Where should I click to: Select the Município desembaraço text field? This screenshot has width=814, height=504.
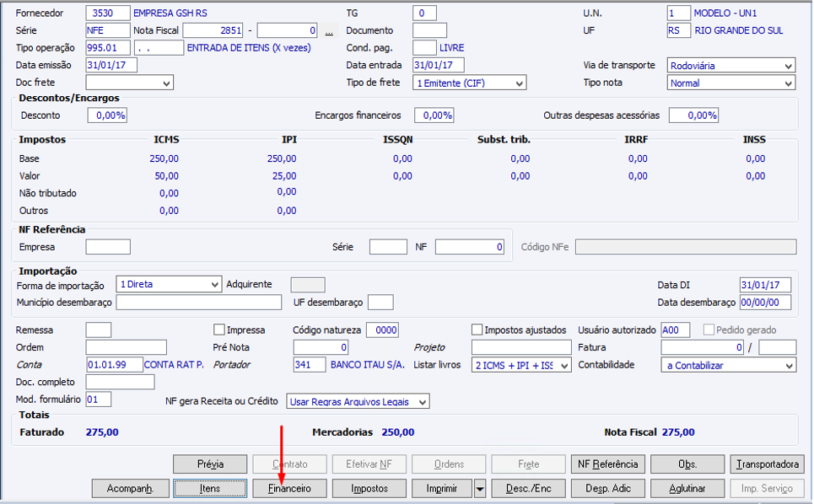pyautogui.click(x=199, y=303)
